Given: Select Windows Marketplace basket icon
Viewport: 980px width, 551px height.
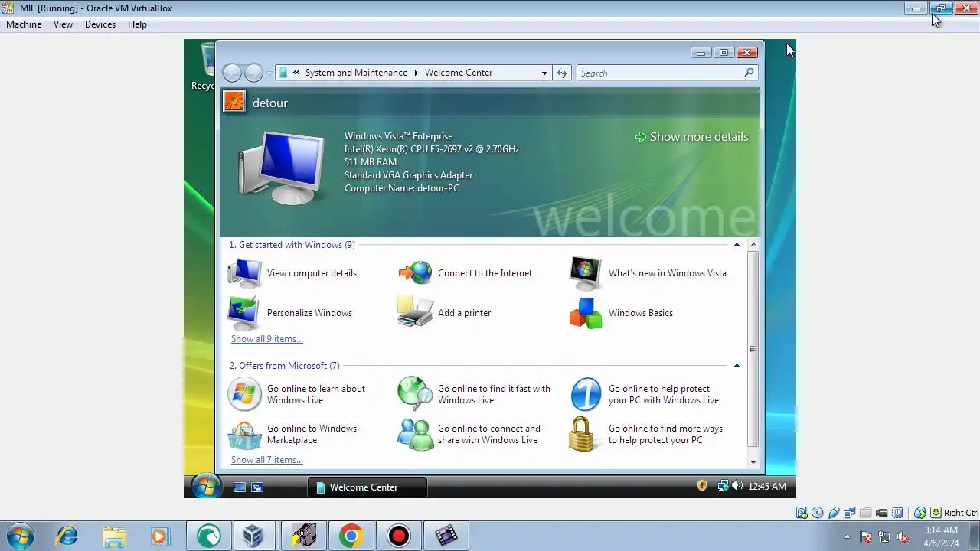Looking at the screenshot, I should 245,435.
